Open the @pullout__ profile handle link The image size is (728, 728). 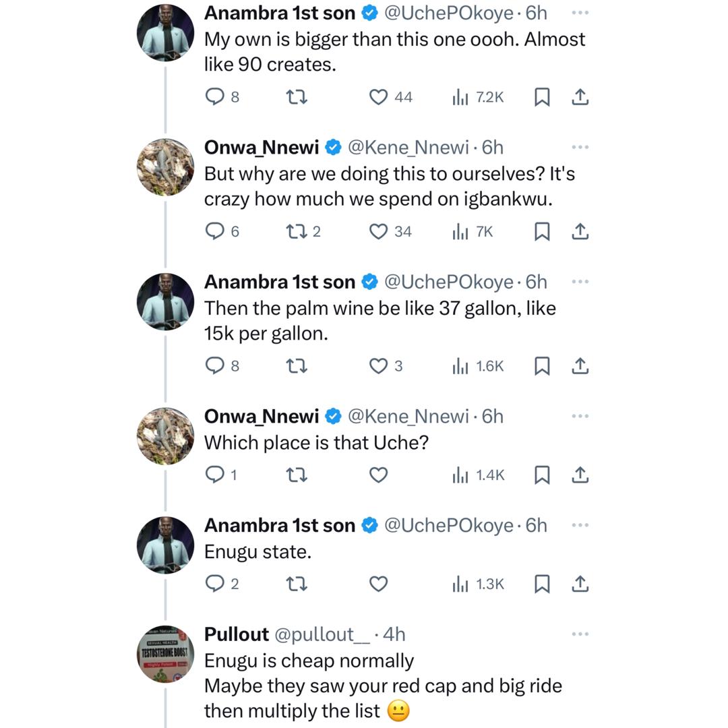pyautogui.click(x=322, y=634)
